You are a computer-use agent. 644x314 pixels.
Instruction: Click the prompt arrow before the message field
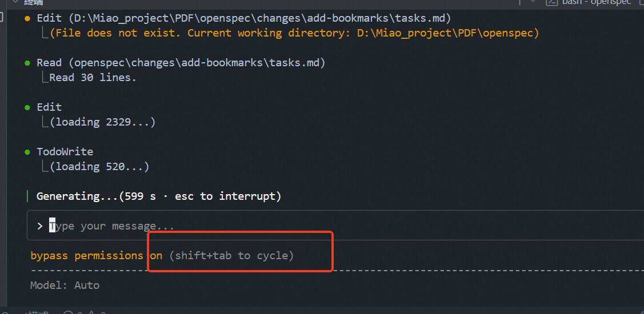pos(40,226)
